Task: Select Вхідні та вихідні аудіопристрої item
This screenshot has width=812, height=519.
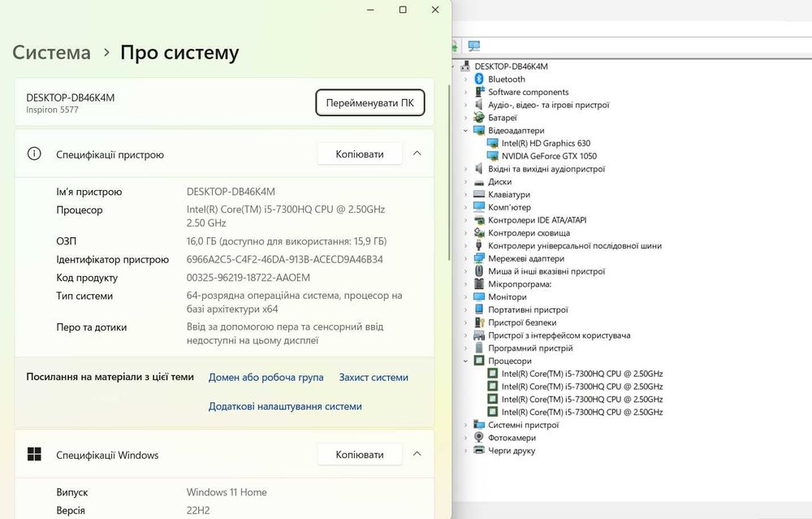Action: click(x=546, y=169)
